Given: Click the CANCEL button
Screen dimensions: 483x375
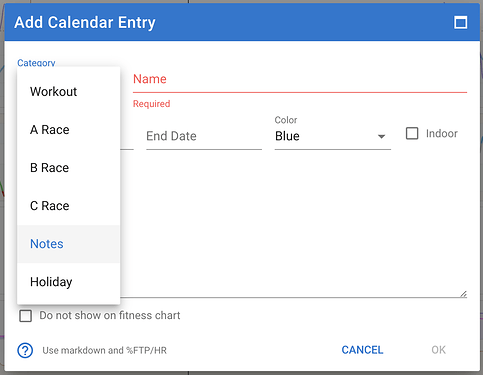Looking at the screenshot, I should pyautogui.click(x=362, y=350).
